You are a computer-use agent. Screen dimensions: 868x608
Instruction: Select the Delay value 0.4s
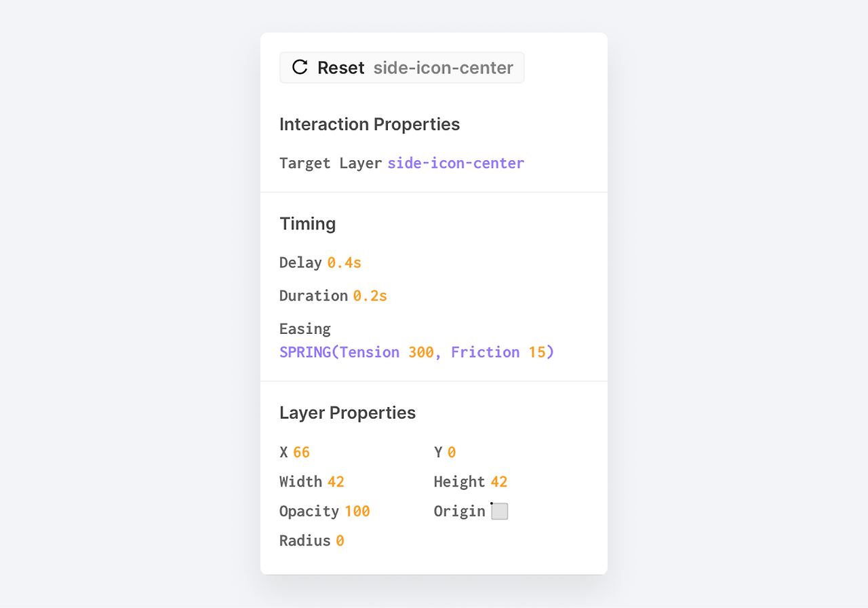pyautogui.click(x=344, y=263)
